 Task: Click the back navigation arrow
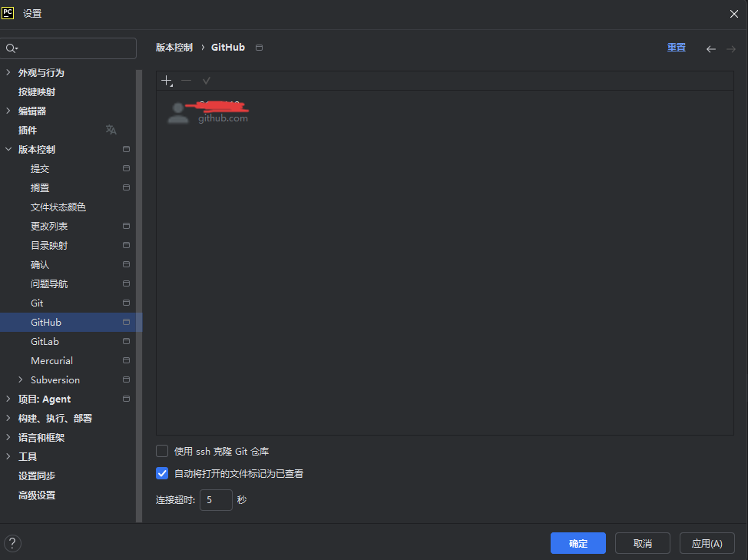click(x=711, y=47)
